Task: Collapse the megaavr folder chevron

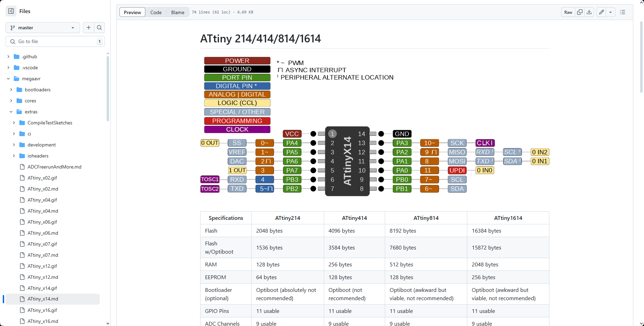Action: point(8,79)
